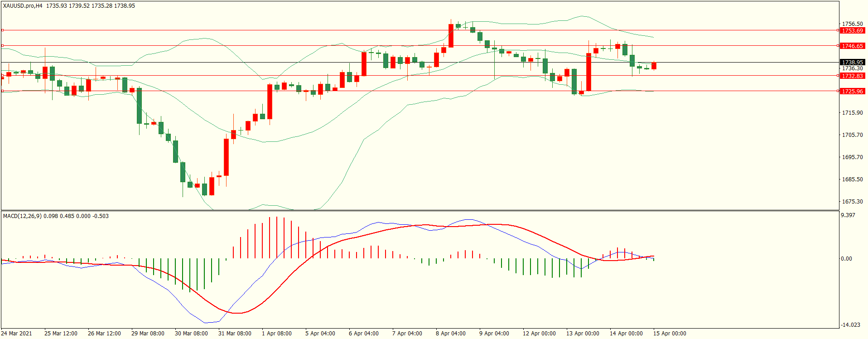Select left handle of the 1725.96 horizontal line
This screenshot has height=339, width=868.
[2, 91]
